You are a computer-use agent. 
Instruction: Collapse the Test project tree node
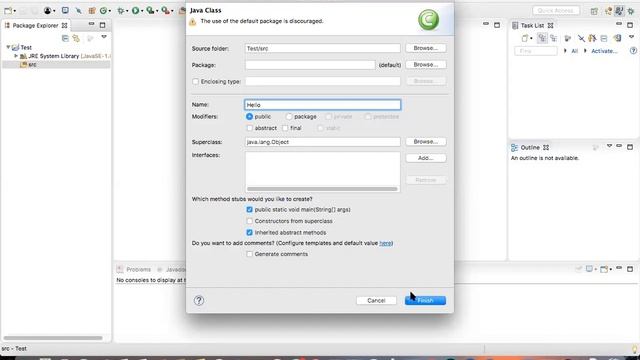point(8,47)
